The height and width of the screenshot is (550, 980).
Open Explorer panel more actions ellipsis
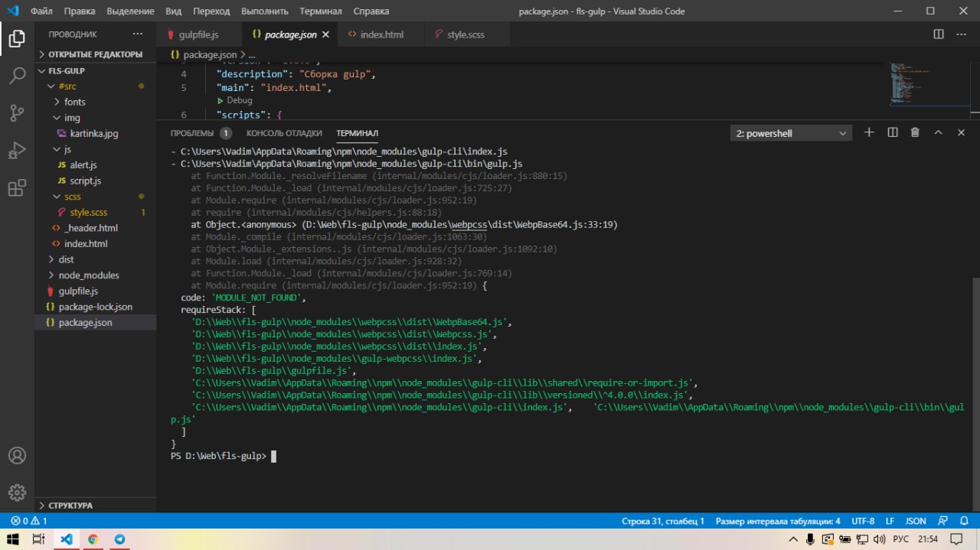pyautogui.click(x=138, y=34)
